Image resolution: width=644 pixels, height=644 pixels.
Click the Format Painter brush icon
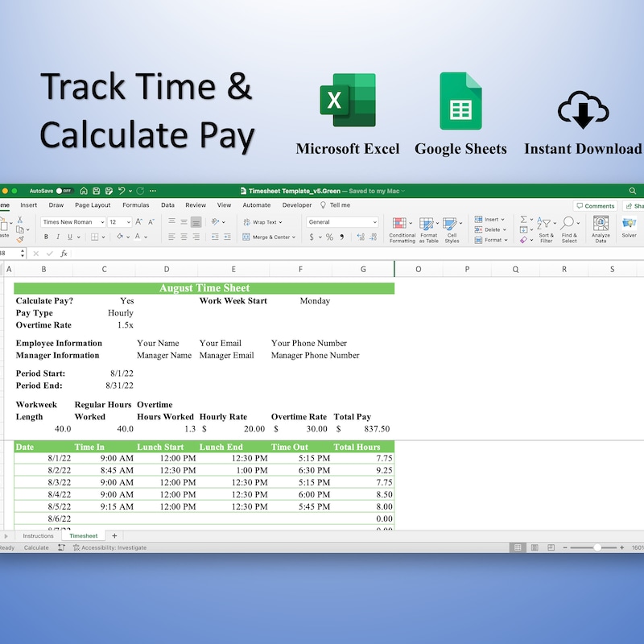[x=20, y=239]
